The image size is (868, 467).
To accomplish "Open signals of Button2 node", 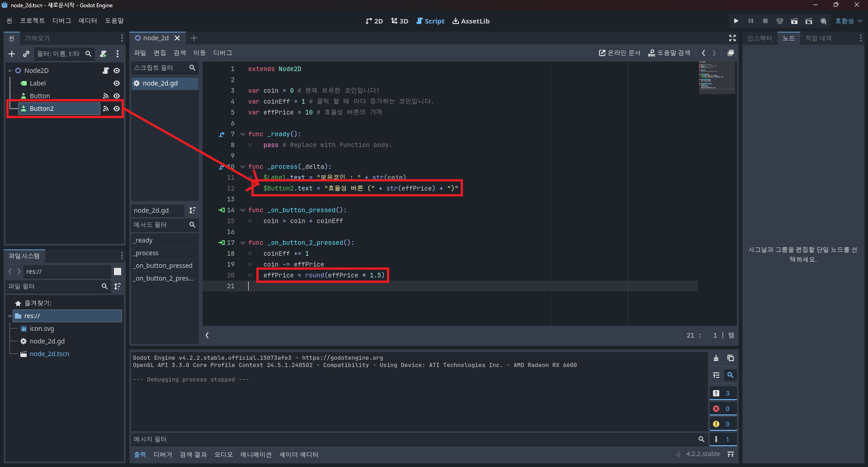I will (106, 109).
